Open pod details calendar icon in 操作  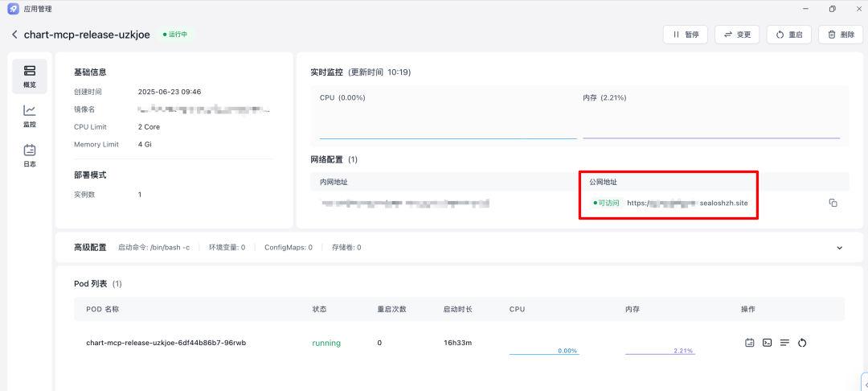click(x=750, y=343)
